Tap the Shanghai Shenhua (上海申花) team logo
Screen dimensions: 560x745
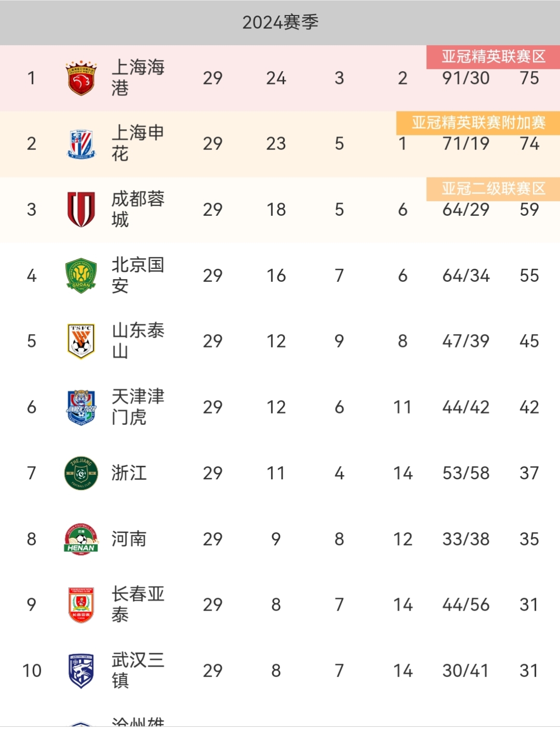81,144
